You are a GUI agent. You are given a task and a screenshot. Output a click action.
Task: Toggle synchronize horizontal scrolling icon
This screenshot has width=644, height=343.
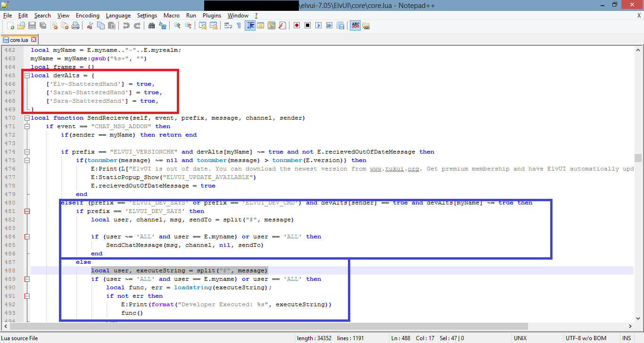(213, 25)
